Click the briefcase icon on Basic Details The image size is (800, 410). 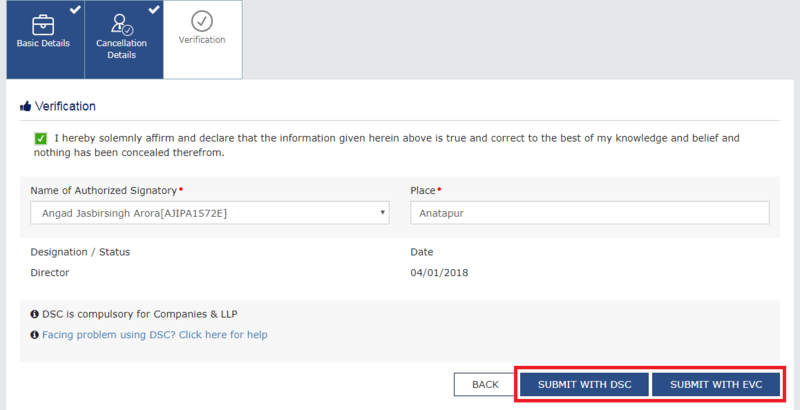pos(43,23)
